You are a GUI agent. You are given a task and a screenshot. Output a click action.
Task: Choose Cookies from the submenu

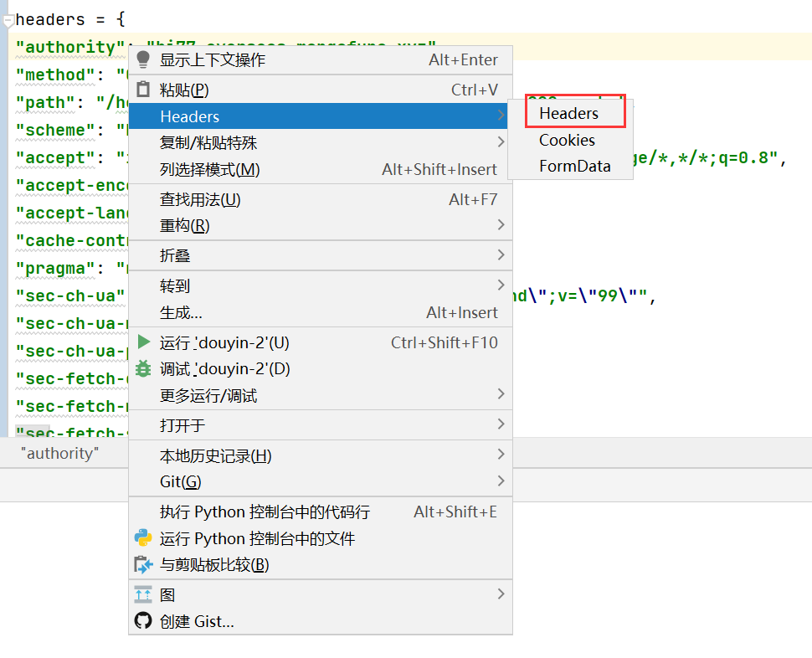[x=567, y=140]
